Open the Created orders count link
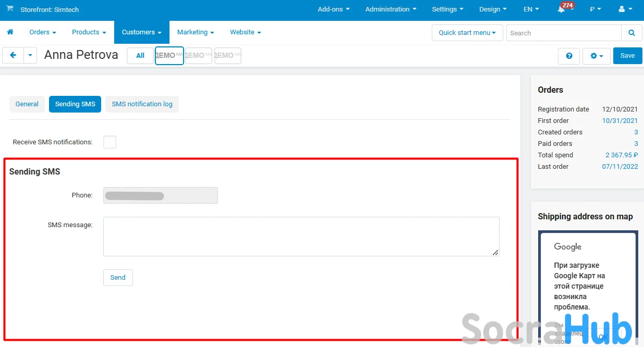644x347 pixels. point(636,132)
